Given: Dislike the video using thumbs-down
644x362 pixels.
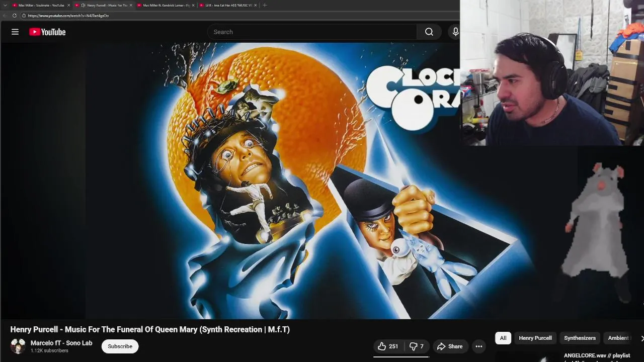Looking at the screenshot, I should pyautogui.click(x=417, y=346).
